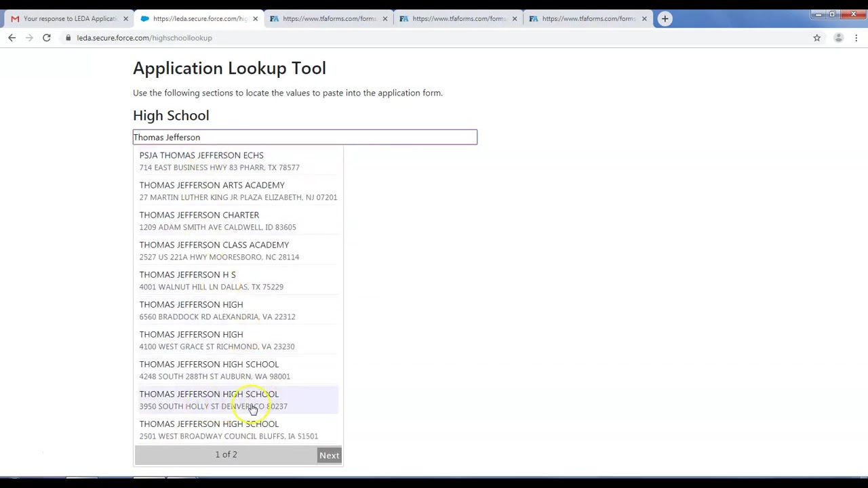Click the address bar URL
The image size is (868, 488).
[144, 38]
